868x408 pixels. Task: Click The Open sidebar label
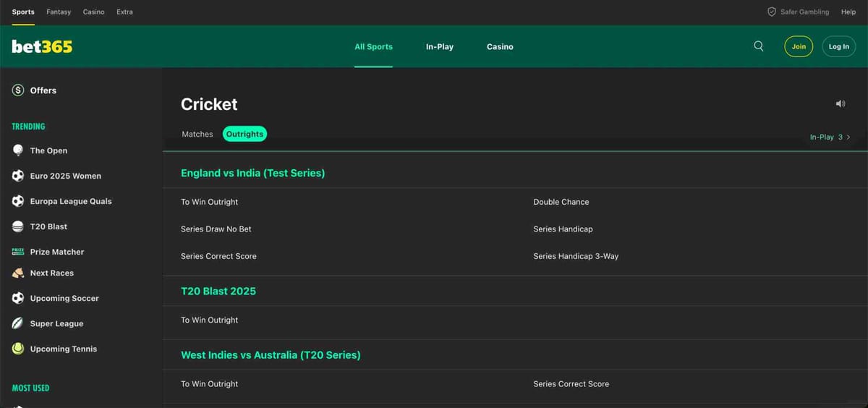tap(48, 150)
